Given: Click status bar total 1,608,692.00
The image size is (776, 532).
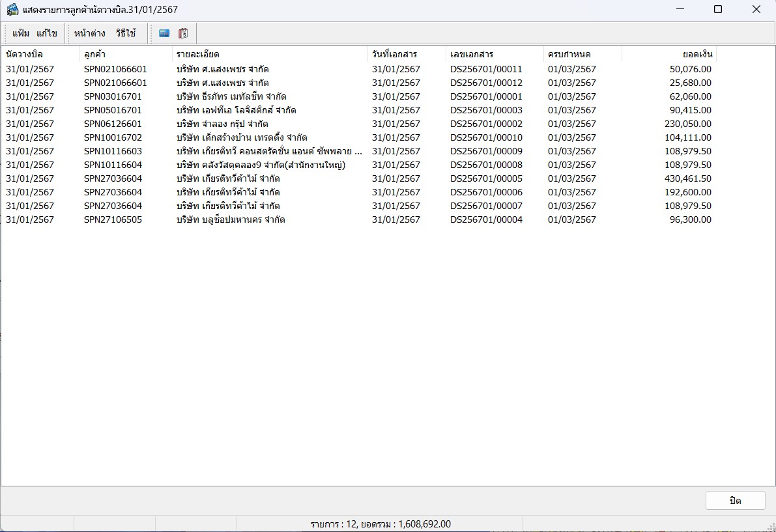Looking at the screenshot, I should [424, 524].
